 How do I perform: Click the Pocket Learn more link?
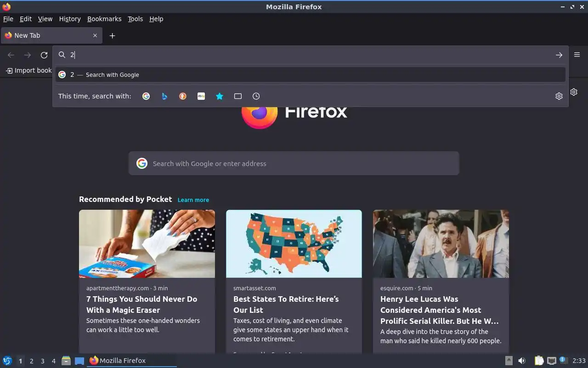[193, 200]
